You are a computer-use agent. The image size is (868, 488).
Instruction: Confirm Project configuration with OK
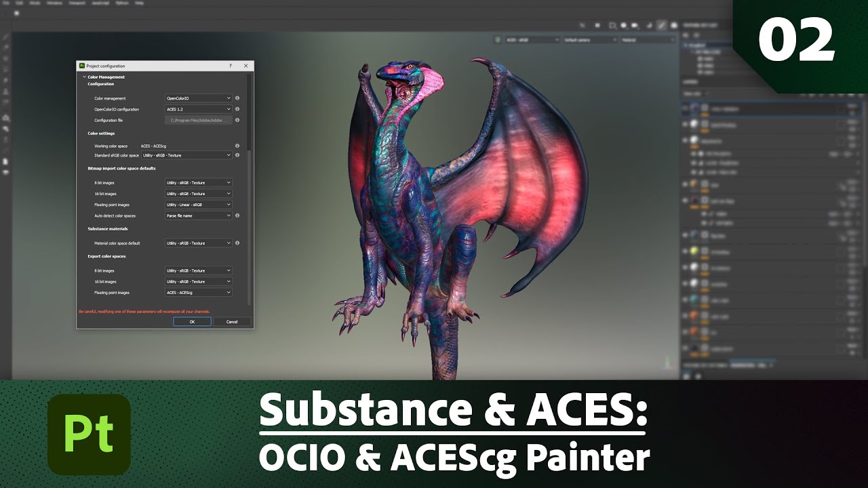(x=192, y=322)
